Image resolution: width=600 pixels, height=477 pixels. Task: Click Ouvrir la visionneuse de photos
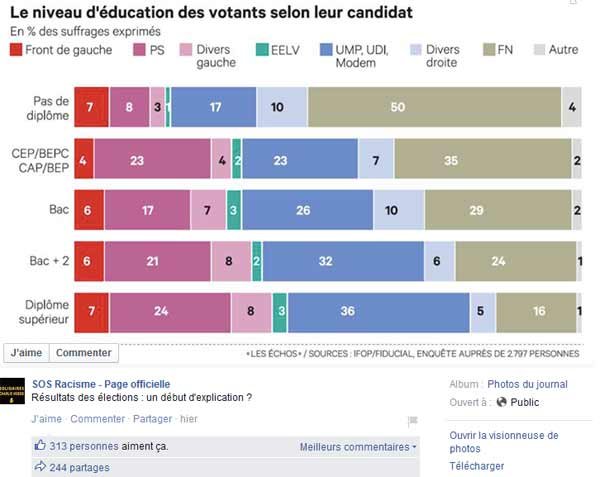click(x=504, y=442)
